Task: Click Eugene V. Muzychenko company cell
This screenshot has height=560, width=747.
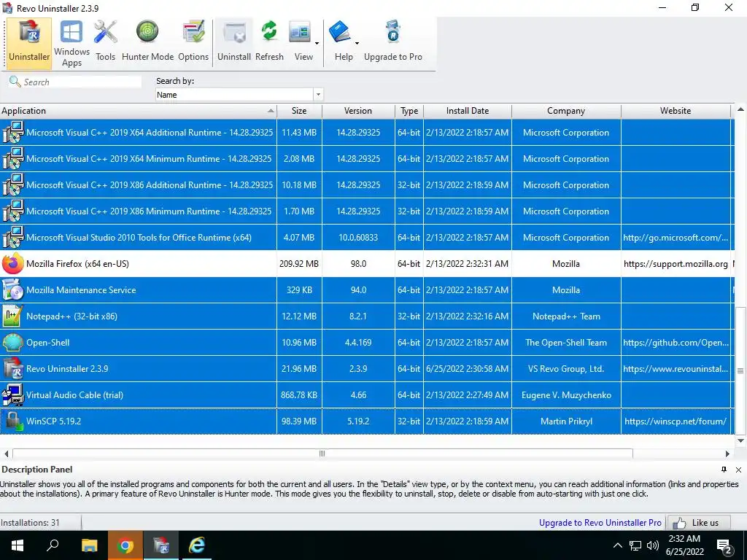Action: point(566,394)
